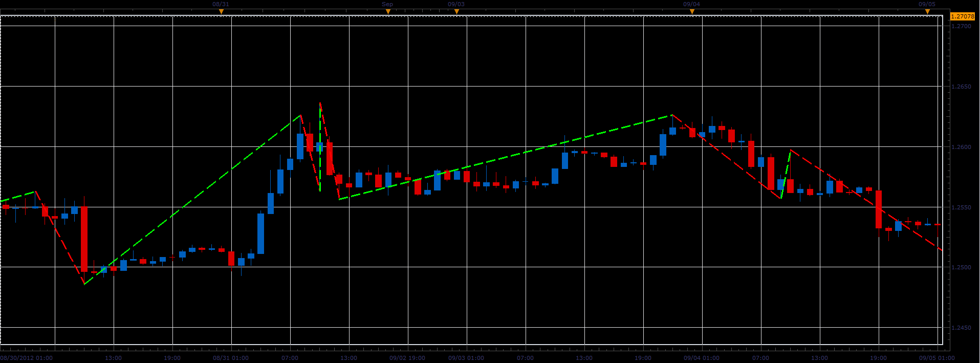Screen dimensions: 980x363
Task: Click the 1.2550 price axis label
Action: [x=961, y=207]
